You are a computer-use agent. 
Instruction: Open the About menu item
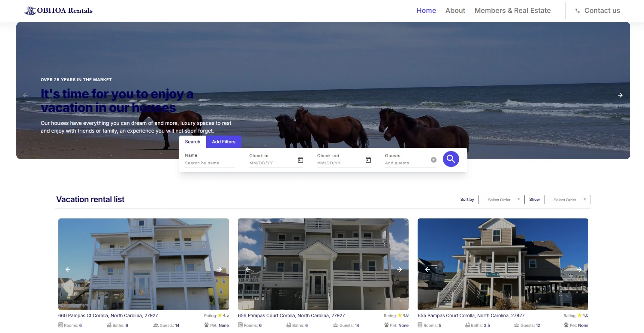pos(455,11)
